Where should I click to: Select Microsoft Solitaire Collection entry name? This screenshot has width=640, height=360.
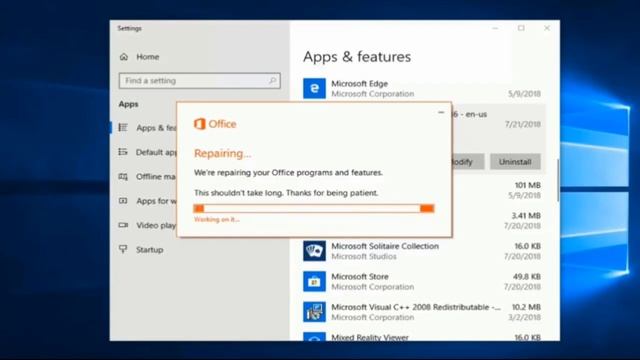[385, 246]
